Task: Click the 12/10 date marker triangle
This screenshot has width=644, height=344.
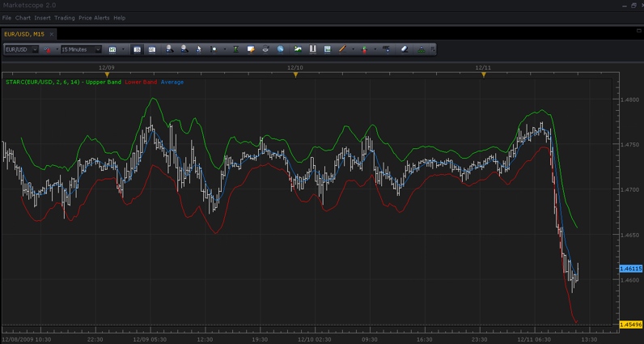Action: click(295, 74)
